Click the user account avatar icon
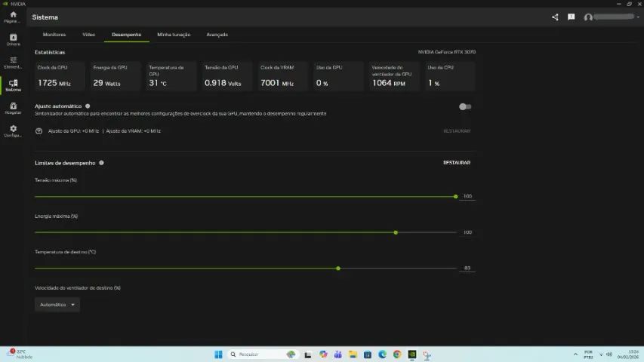644x362 pixels. [x=588, y=17]
